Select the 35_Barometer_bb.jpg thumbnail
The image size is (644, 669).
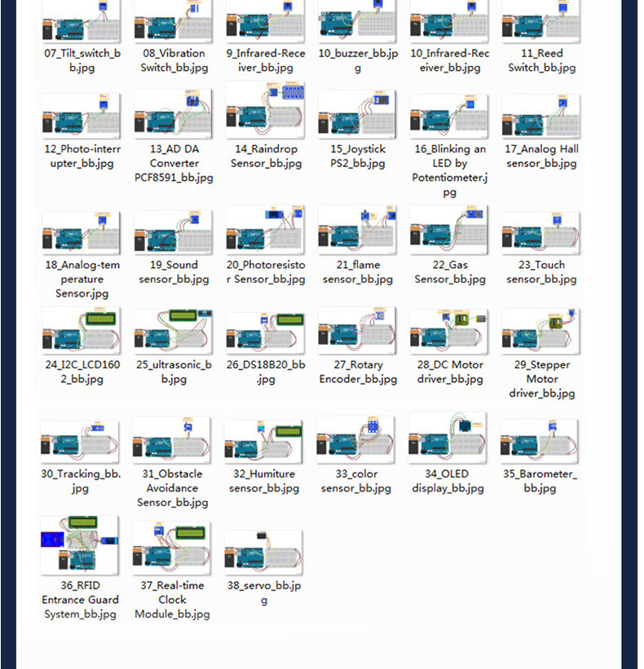pos(540,441)
